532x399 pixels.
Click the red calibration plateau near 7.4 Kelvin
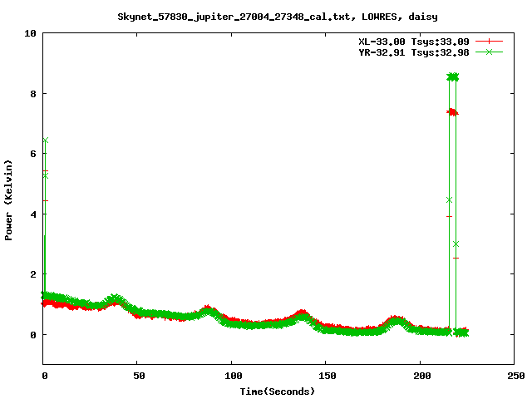(x=452, y=112)
